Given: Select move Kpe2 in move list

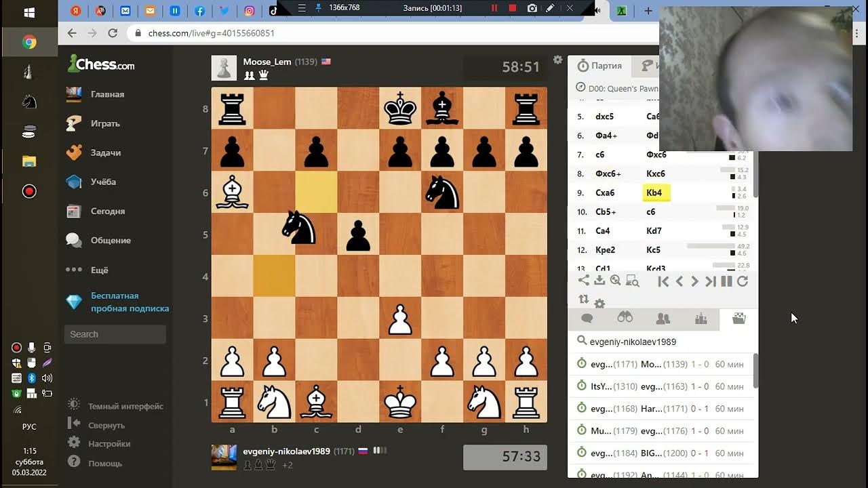Looking at the screenshot, I should click(x=605, y=249).
